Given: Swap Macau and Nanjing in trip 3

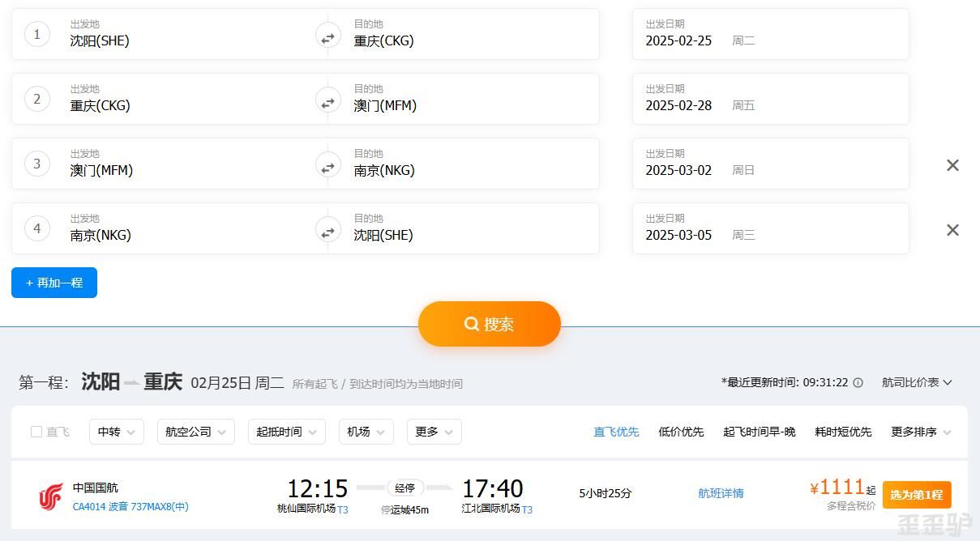Looking at the screenshot, I should [327, 167].
